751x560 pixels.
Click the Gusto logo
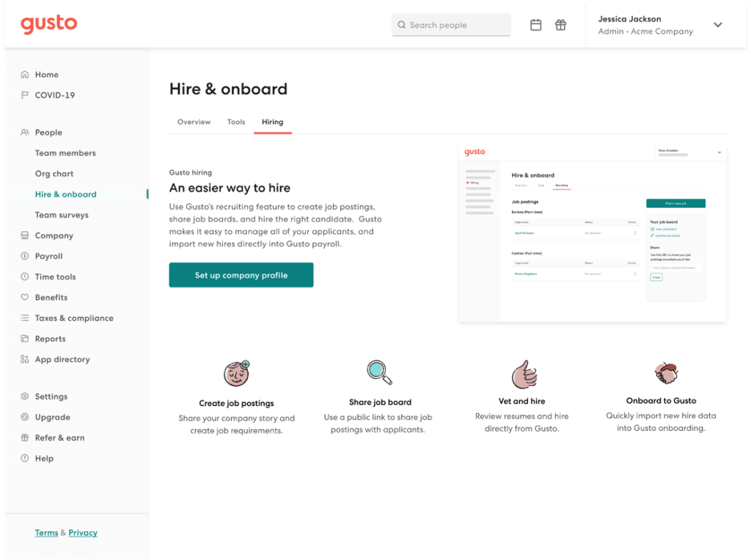click(x=48, y=24)
